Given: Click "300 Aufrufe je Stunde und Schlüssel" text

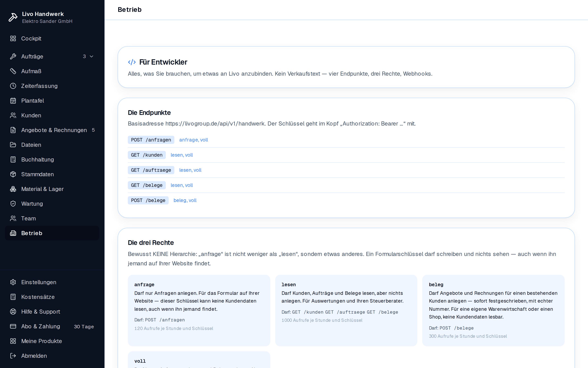Looking at the screenshot, I should point(468,336).
